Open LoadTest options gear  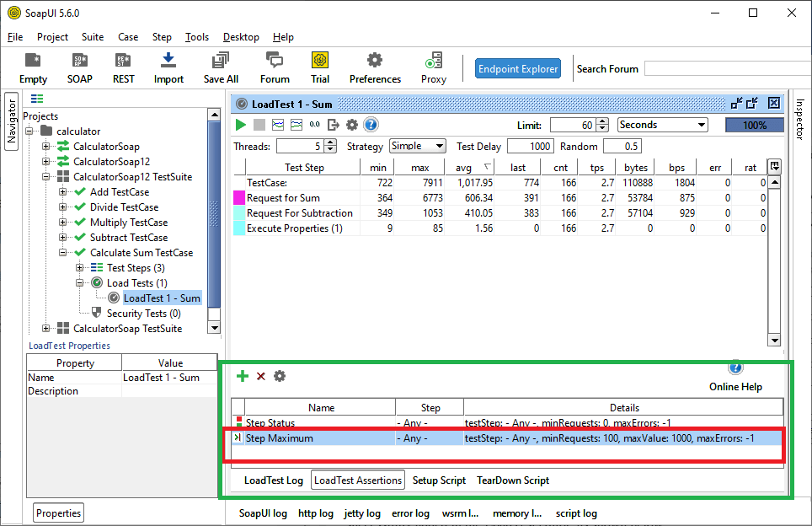(x=352, y=125)
